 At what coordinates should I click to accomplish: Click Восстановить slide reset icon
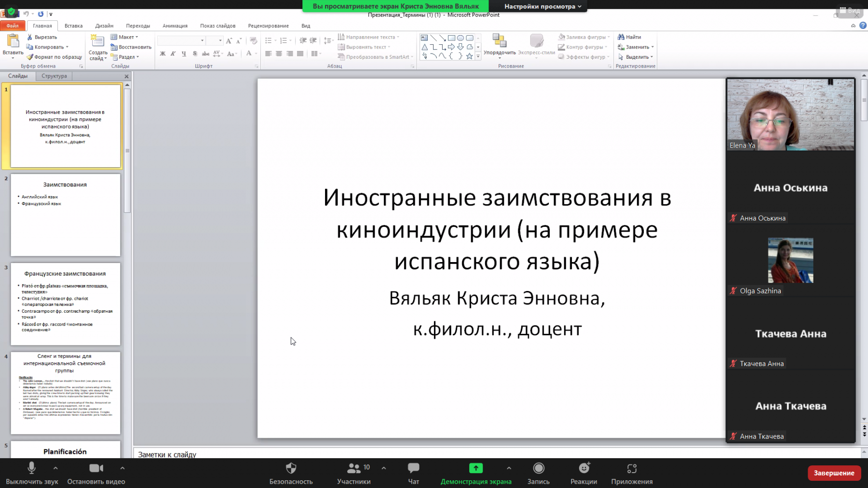(114, 47)
